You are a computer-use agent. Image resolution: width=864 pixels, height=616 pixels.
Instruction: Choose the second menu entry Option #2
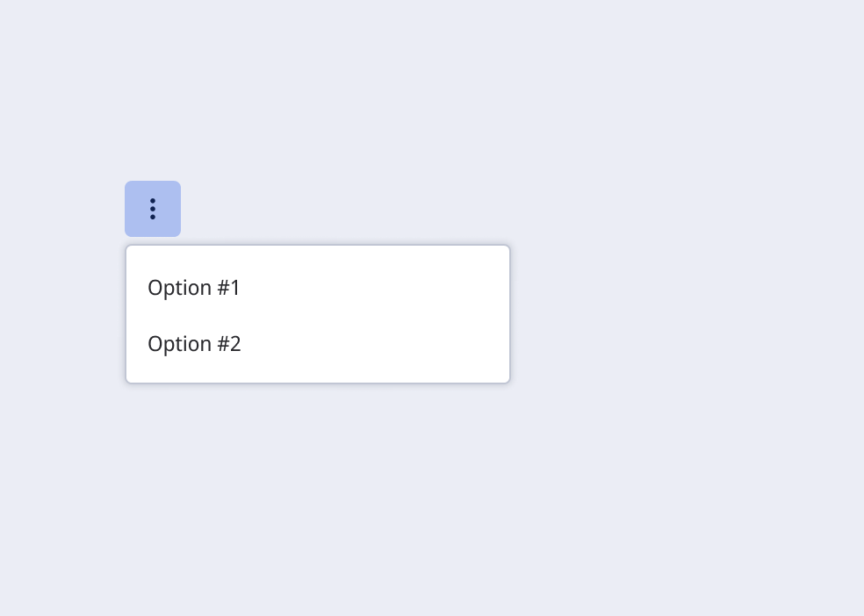click(194, 344)
